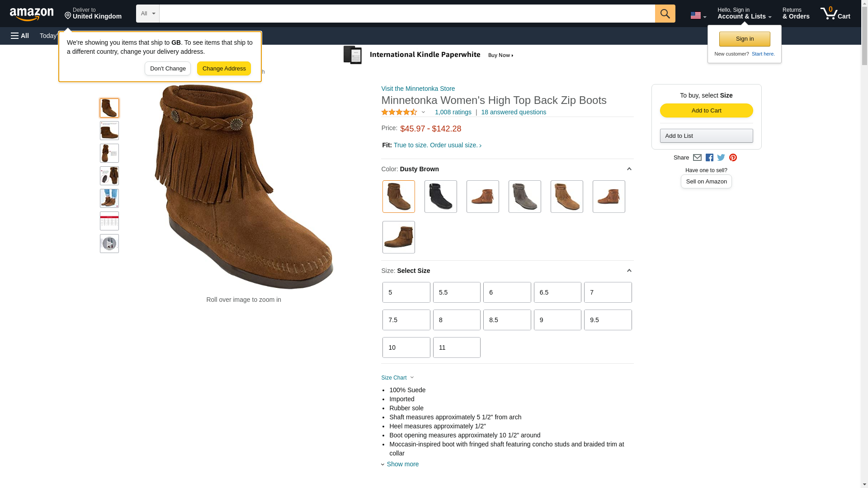Open the All hamburger menu
868x488 pixels.
(20, 36)
